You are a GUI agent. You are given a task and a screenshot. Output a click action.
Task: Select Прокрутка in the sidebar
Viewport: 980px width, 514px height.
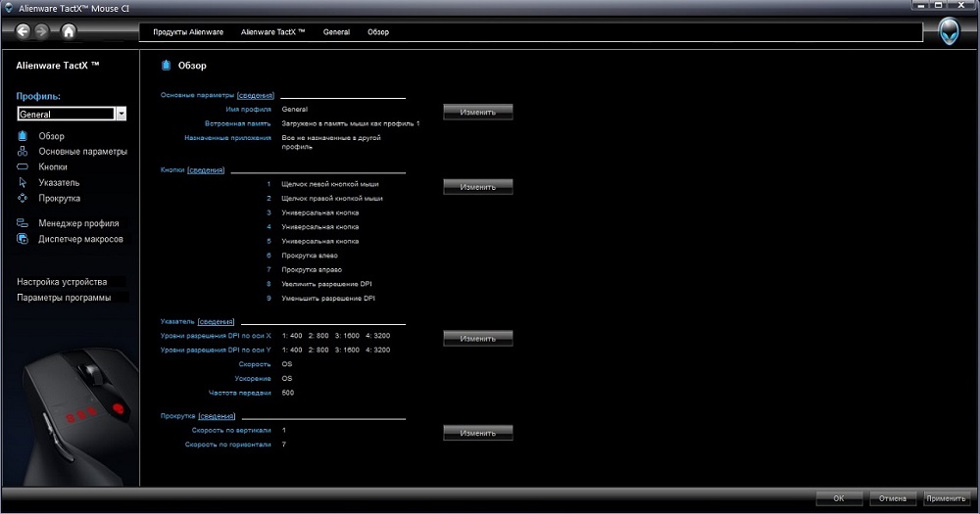click(x=60, y=198)
